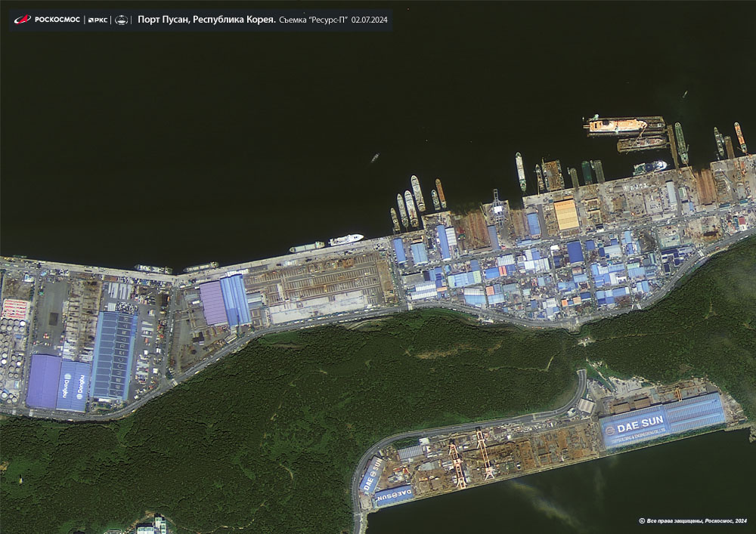Click the small boat in open water
This screenshot has width=756, height=534.
tap(374, 158)
